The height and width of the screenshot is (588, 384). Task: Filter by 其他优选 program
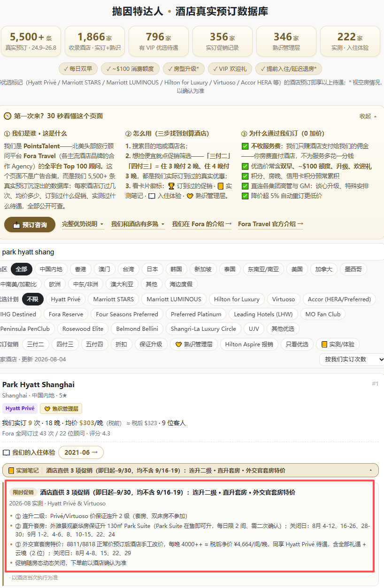coord(284,329)
